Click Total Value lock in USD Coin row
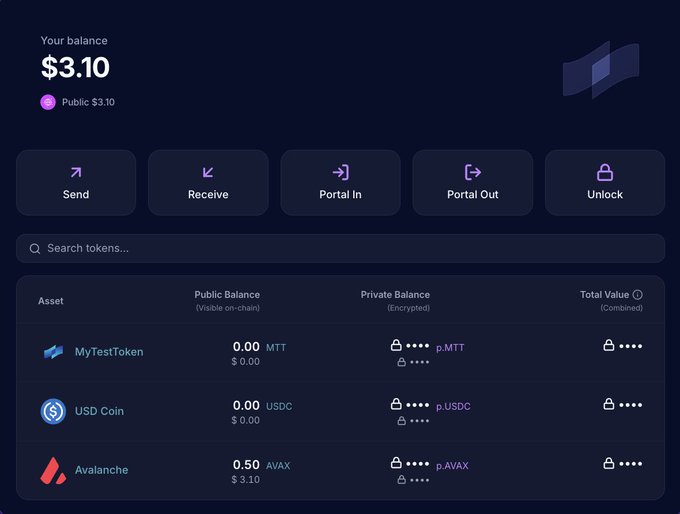 pos(609,404)
